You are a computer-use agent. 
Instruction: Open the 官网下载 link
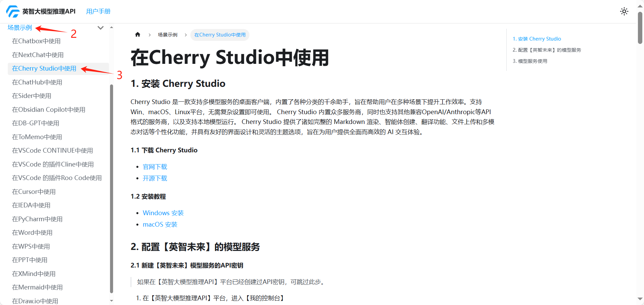(155, 167)
